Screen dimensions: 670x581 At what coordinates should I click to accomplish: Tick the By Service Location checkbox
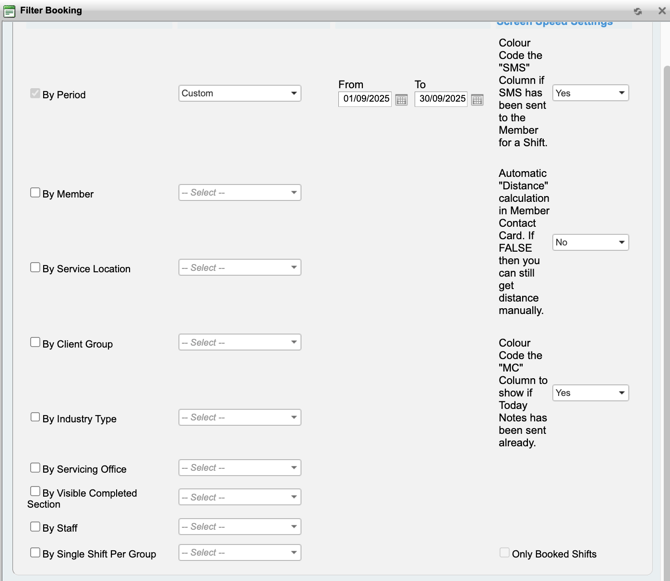[x=35, y=268]
